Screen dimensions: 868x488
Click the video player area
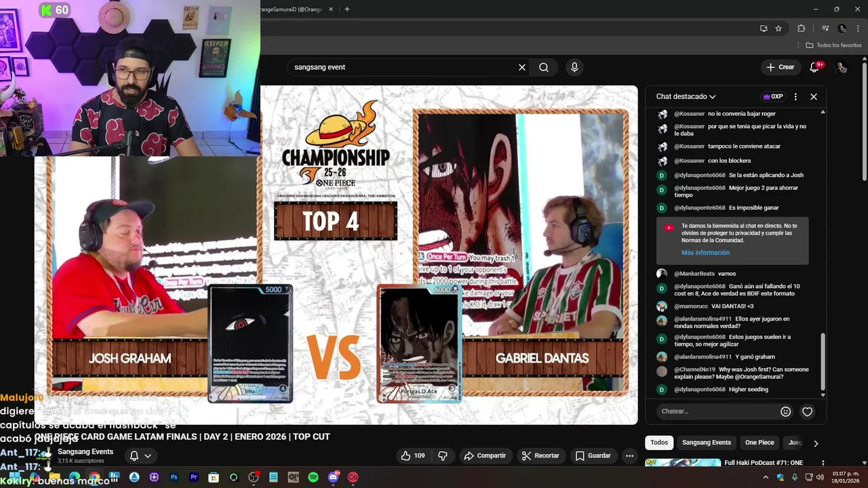336,255
